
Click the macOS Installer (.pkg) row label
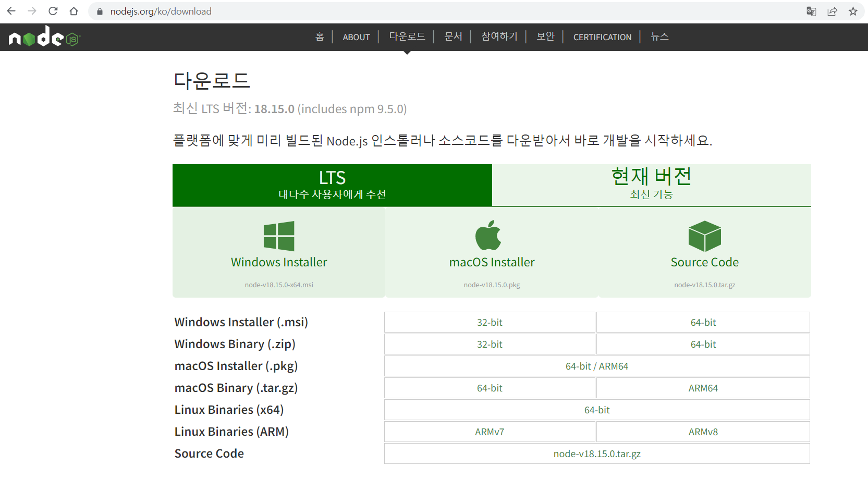pos(236,366)
